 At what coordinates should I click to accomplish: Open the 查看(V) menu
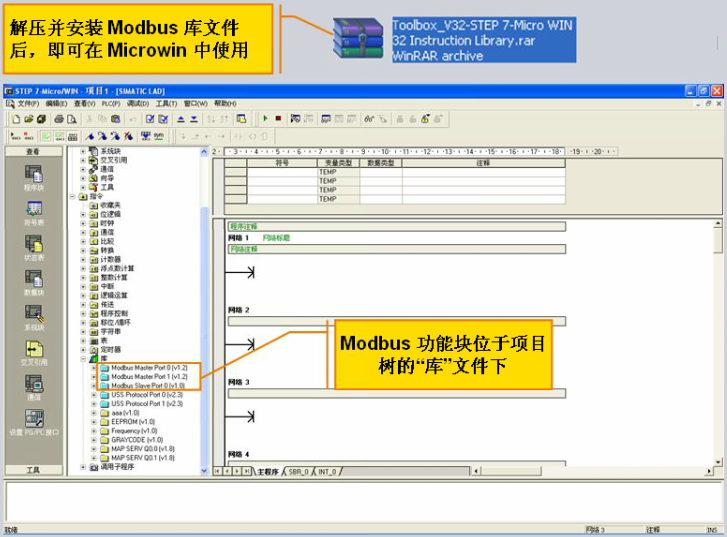click(x=84, y=103)
